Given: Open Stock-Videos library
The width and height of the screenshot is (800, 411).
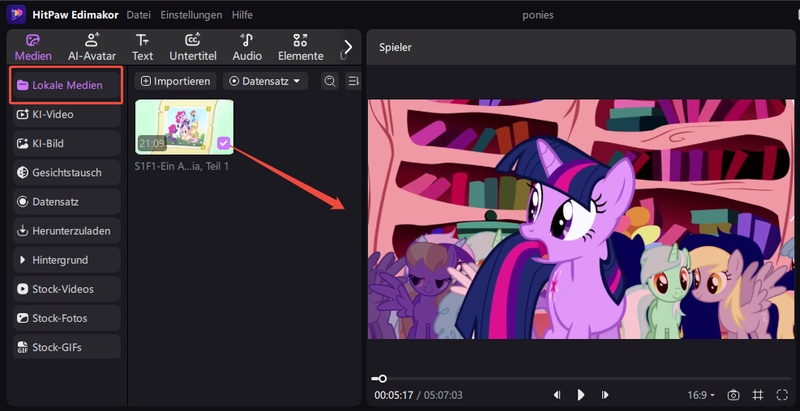Looking at the screenshot, I should point(66,289).
